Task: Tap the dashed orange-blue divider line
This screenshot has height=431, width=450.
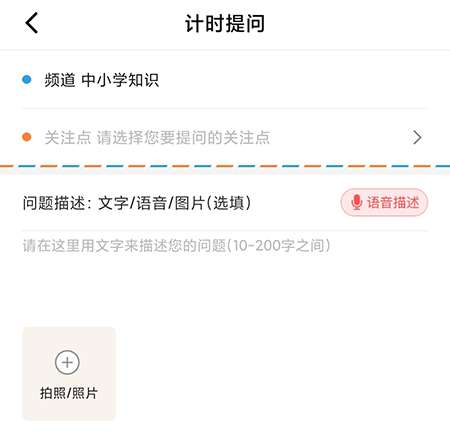Action: (225, 166)
